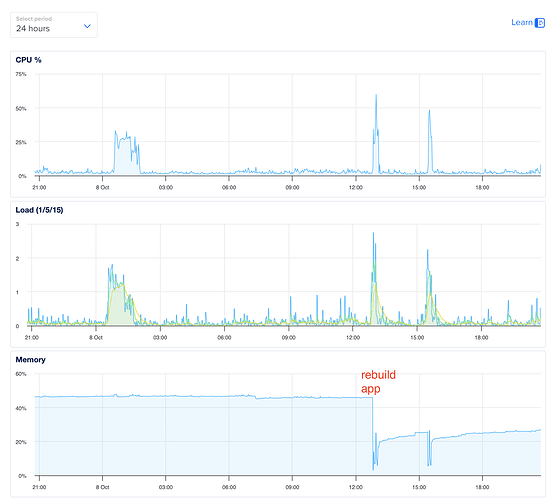
Task: Click the "Memory" chart title
Action: (x=30, y=360)
